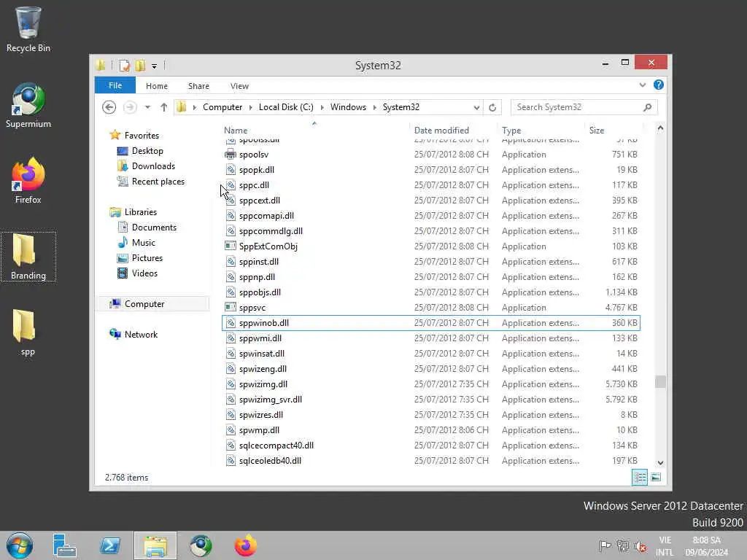Go back with the Back arrow button

[109, 107]
